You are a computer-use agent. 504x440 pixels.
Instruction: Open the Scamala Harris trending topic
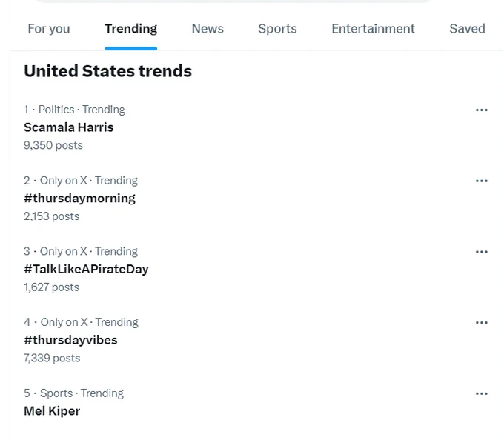[69, 127]
